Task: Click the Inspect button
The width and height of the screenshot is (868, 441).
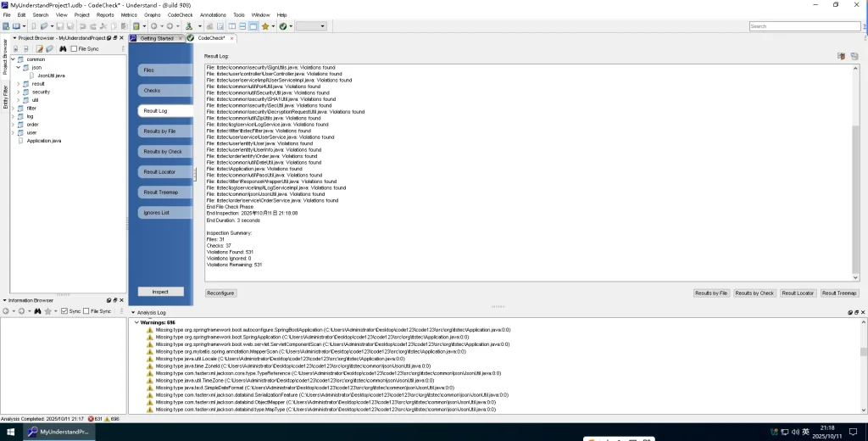Action: tap(160, 292)
